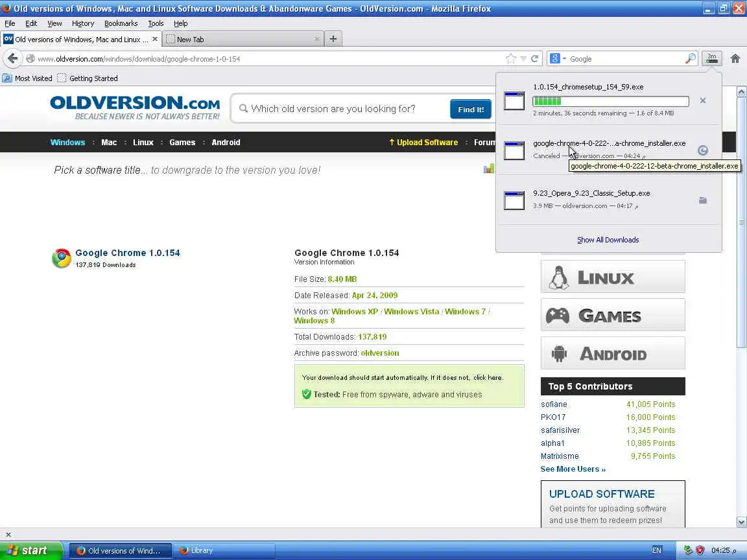Open contributor safarisilver's profile
Viewport: 747px width, 560px height.
click(x=560, y=430)
